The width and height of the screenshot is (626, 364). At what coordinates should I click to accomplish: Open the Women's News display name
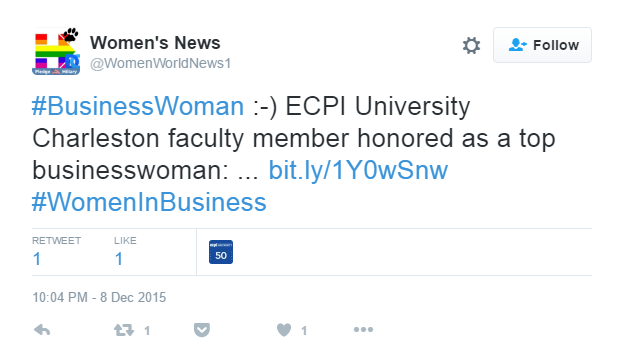(x=155, y=43)
